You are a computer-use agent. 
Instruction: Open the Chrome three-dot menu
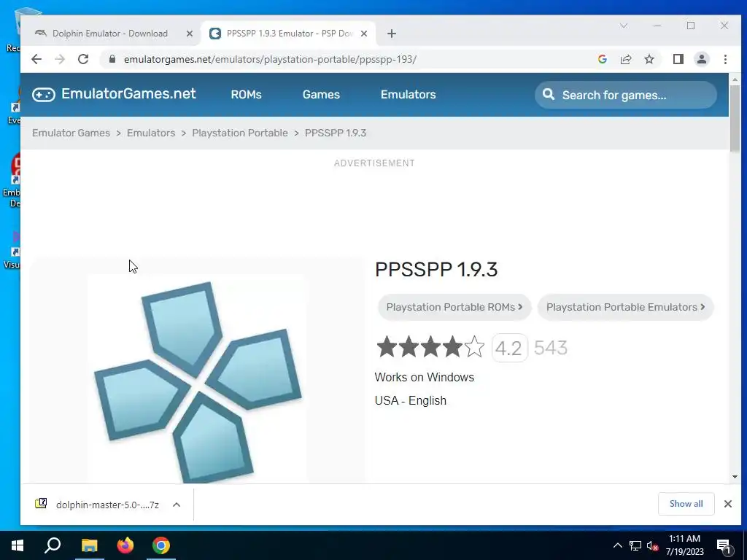pyautogui.click(x=725, y=59)
